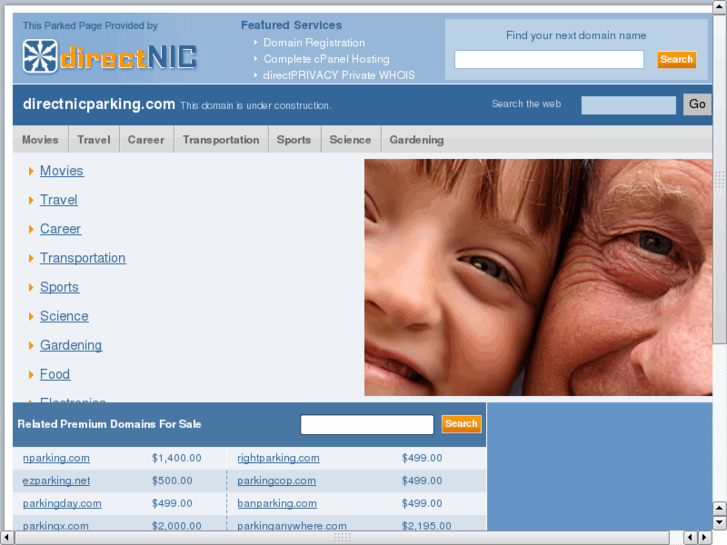Image resolution: width=727 pixels, height=545 pixels.
Task: Select the Transportation tab
Action: (x=221, y=140)
